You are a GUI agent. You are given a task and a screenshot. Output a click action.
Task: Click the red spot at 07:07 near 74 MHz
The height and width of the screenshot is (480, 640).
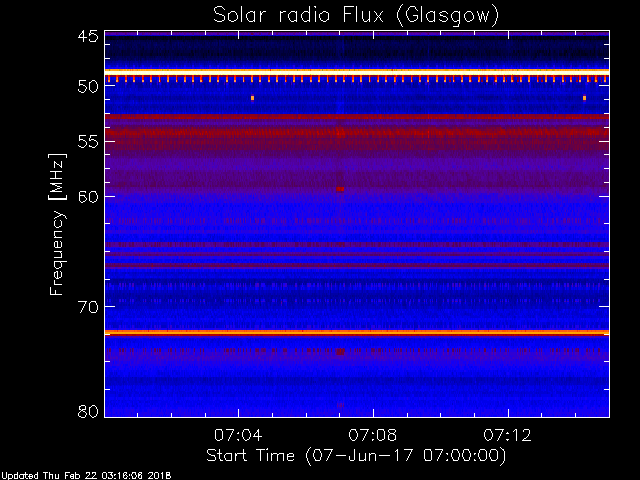pyautogui.click(x=340, y=351)
